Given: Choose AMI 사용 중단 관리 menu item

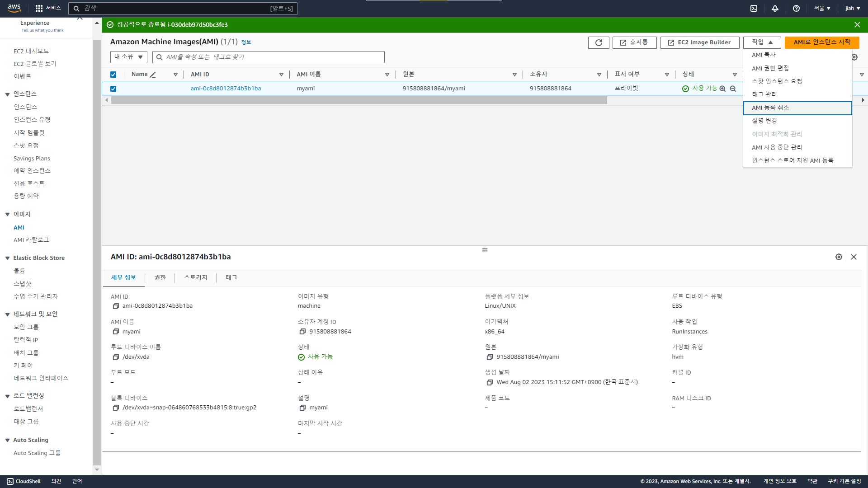Looking at the screenshot, I should coord(797,147).
